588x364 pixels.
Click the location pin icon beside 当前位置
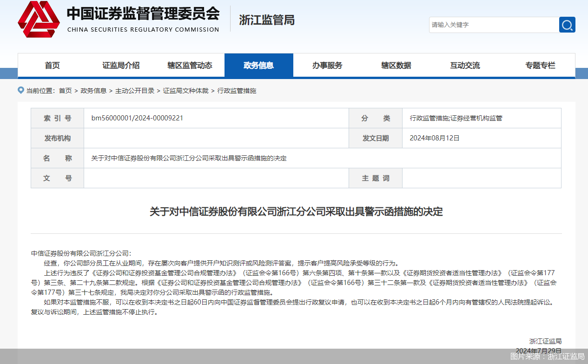tap(21, 90)
